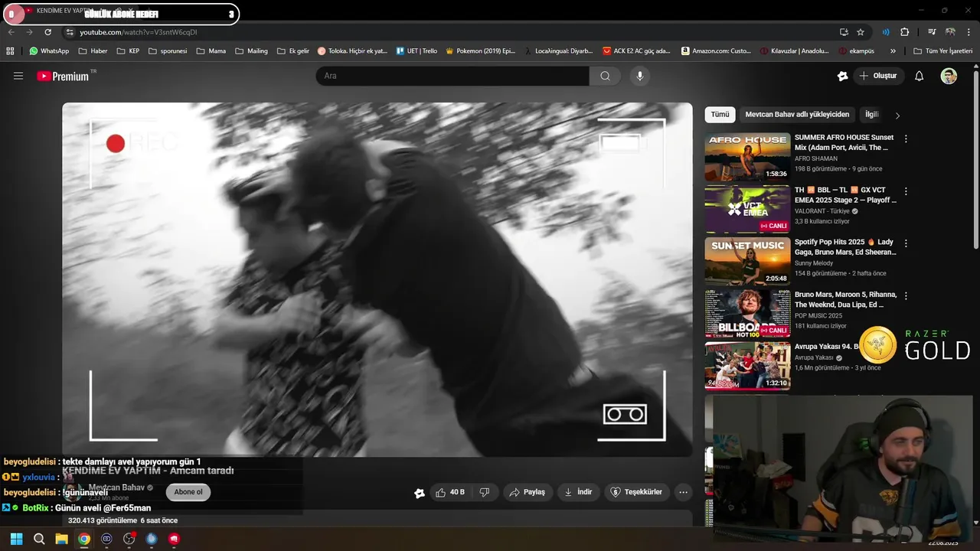This screenshot has height=551, width=980.
Task: Open options menu for AFRO HOUSE video
Action: (906, 139)
